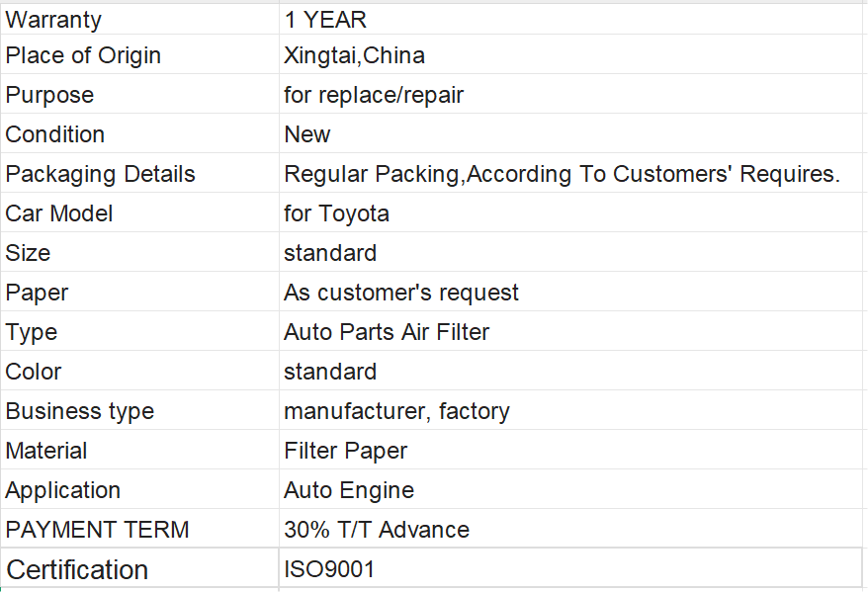Click the ISO9001 certification cell
Viewport: 868px width, 592px height.
(x=330, y=569)
